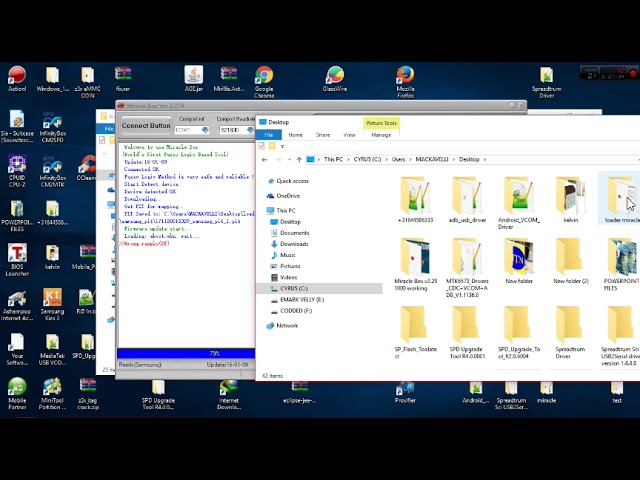The image size is (640, 480).
Task: Open the z3x eMMC ODIN folder icon
Action: tap(87, 82)
